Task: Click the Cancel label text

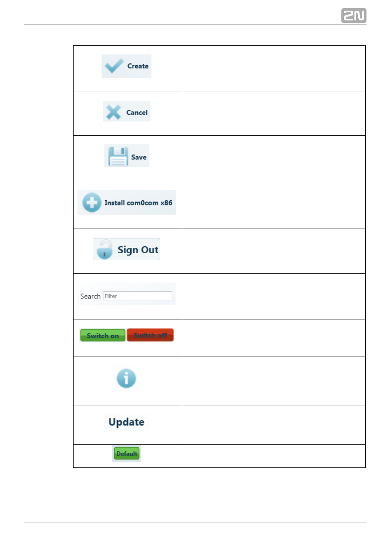Action: point(137,112)
